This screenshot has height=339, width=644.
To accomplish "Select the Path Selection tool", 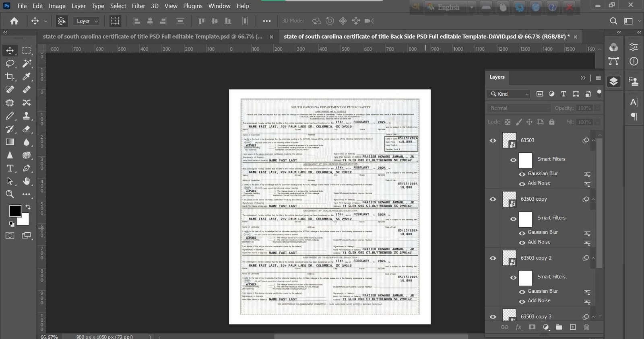I will point(10,181).
